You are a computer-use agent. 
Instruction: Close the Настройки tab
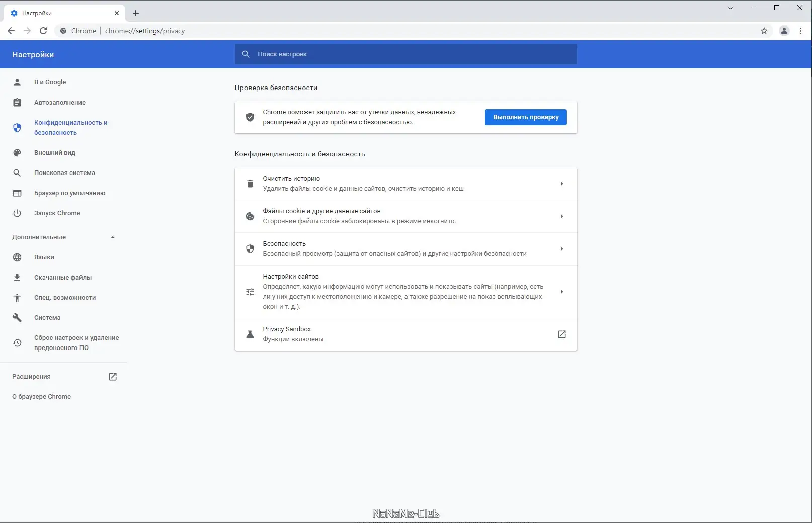pos(117,13)
